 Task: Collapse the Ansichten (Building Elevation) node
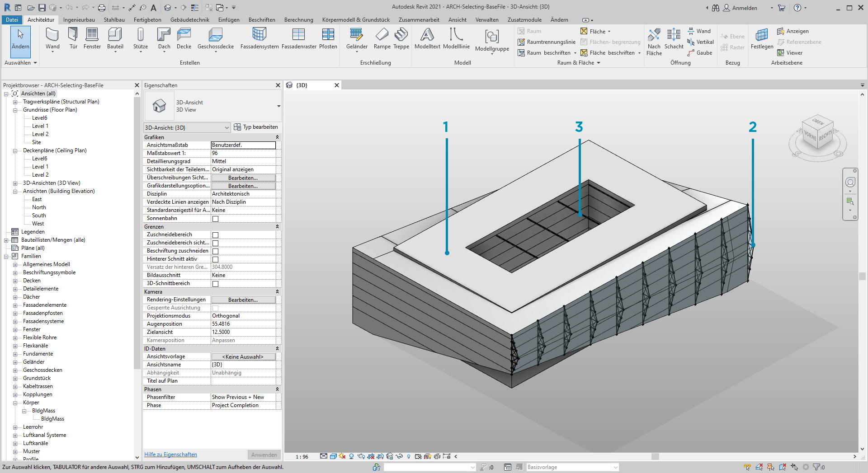click(x=15, y=192)
